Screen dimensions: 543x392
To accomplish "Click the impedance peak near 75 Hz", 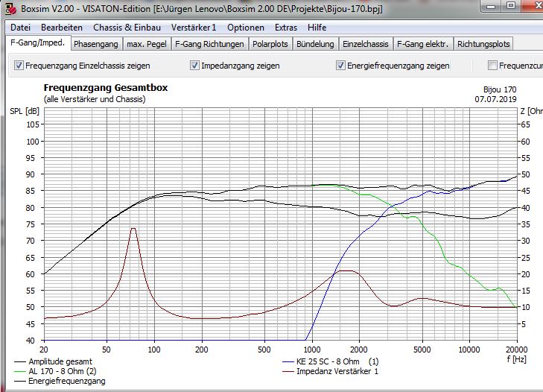I will coord(133,228).
